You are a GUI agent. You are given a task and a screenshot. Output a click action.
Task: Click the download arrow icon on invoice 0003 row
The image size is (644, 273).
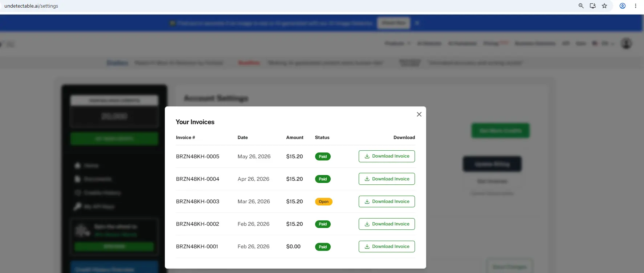point(367,201)
